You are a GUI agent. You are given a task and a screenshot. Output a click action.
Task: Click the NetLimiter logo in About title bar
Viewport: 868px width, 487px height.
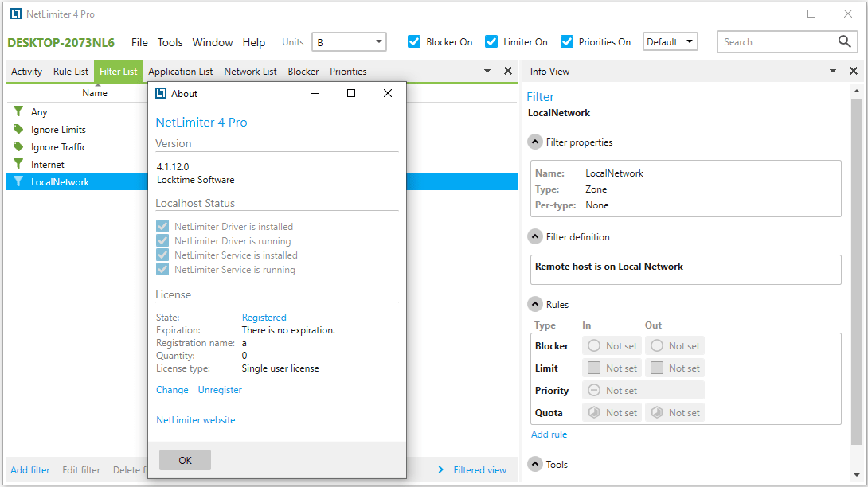(161, 93)
